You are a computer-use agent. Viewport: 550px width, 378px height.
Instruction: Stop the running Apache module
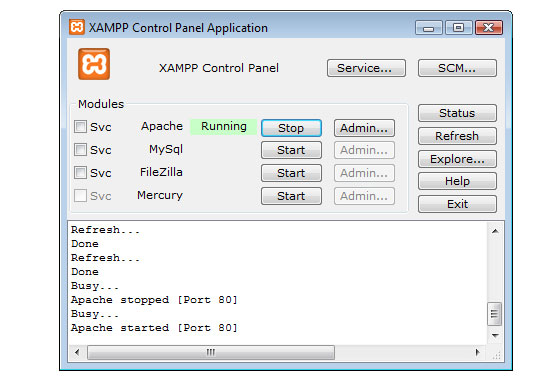(291, 128)
